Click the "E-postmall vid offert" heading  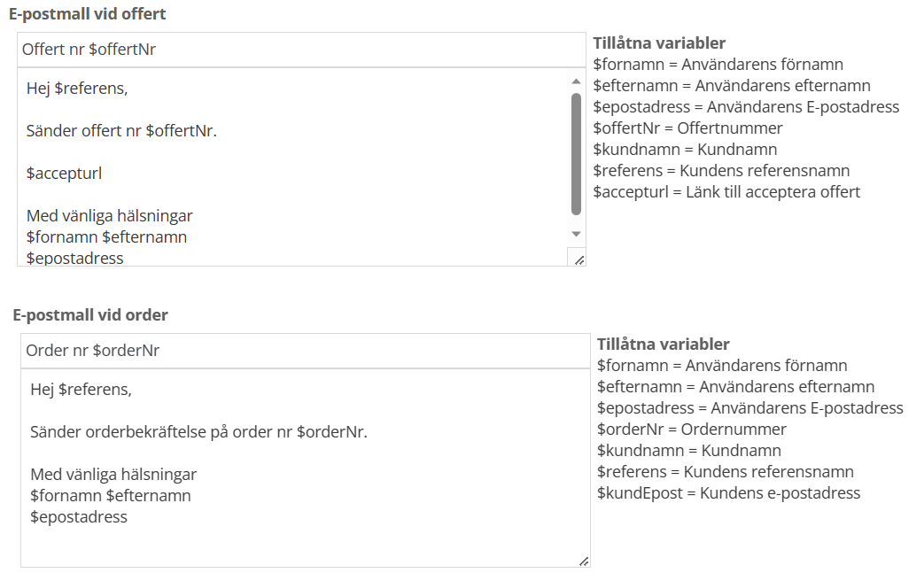(88, 14)
